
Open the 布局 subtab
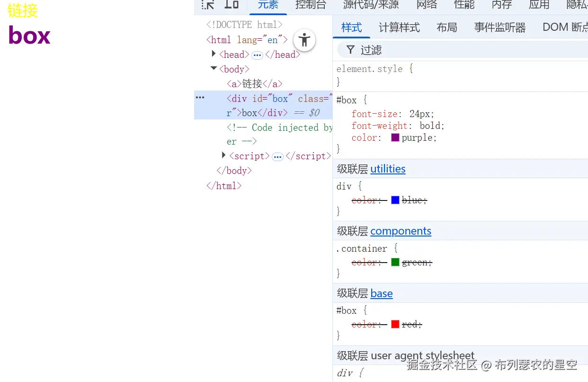tap(447, 27)
